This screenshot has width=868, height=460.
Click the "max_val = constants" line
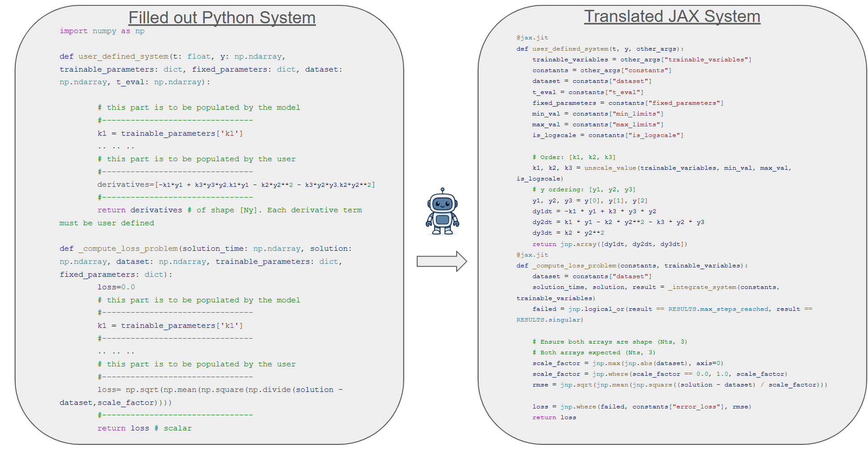[x=598, y=125]
